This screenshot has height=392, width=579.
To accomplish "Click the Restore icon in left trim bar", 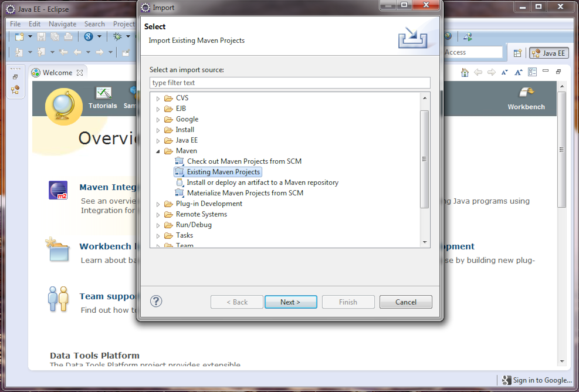I will click(x=15, y=77).
